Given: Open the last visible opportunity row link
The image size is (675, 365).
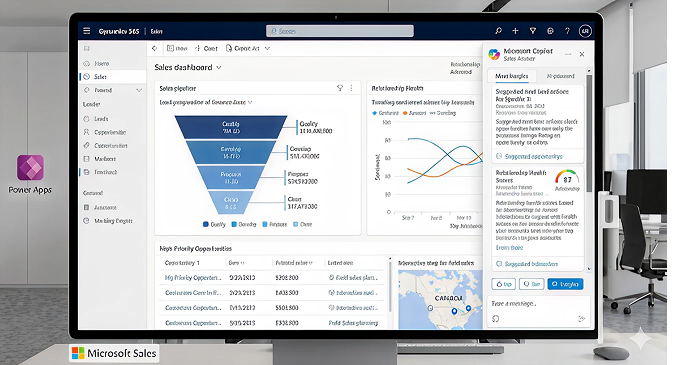Looking at the screenshot, I should 193,323.
